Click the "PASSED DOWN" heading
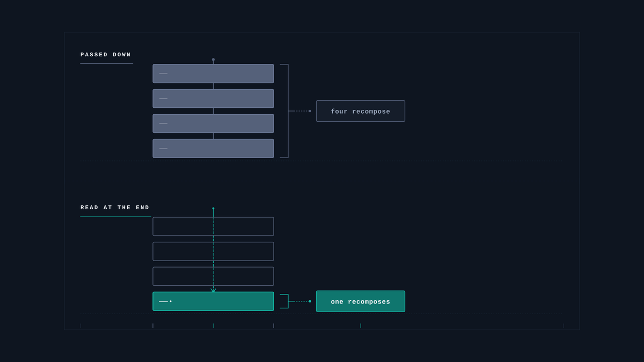Screen dimensions: 644x362 point(106,55)
